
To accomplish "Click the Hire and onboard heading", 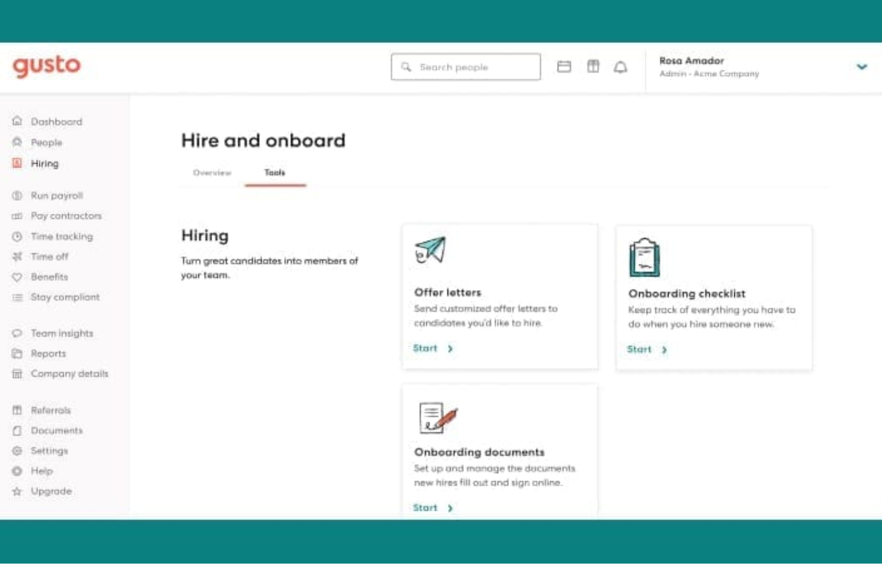I will click(263, 141).
